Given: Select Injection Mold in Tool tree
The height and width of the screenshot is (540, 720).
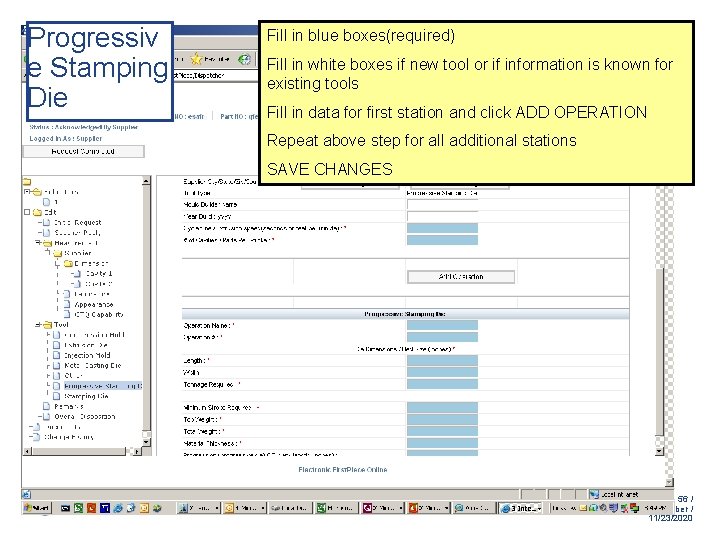Looking at the screenshot, I should click(x=87, y=355).
